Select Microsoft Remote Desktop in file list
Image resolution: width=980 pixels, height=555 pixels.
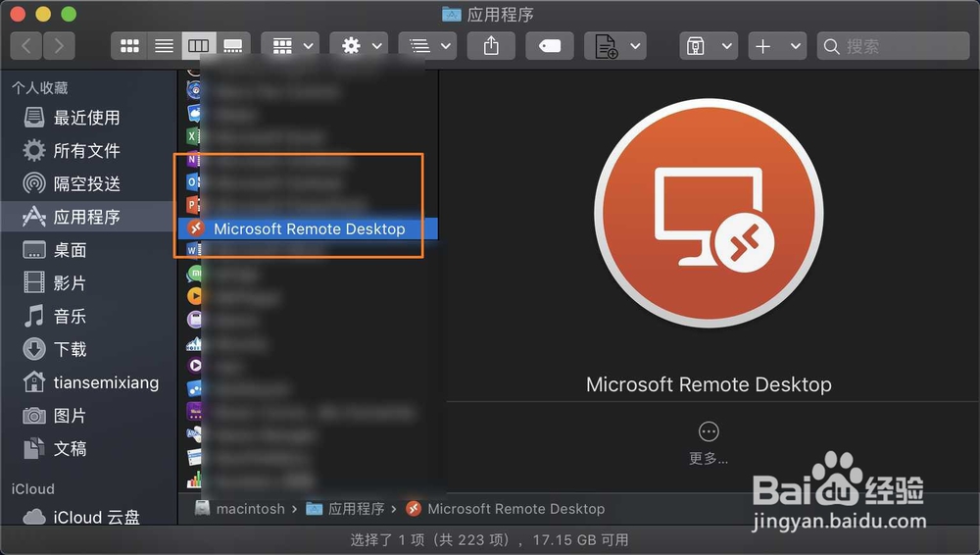pos(308,229)
